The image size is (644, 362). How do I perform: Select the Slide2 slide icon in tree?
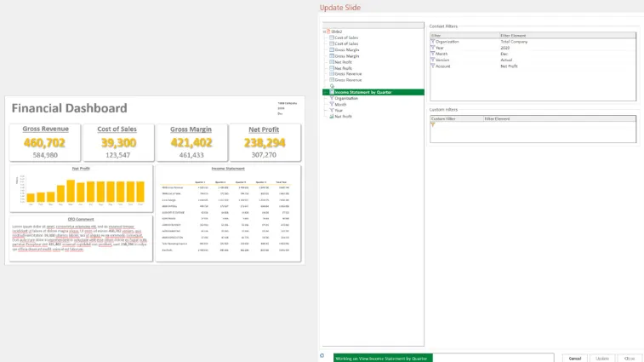328,32
